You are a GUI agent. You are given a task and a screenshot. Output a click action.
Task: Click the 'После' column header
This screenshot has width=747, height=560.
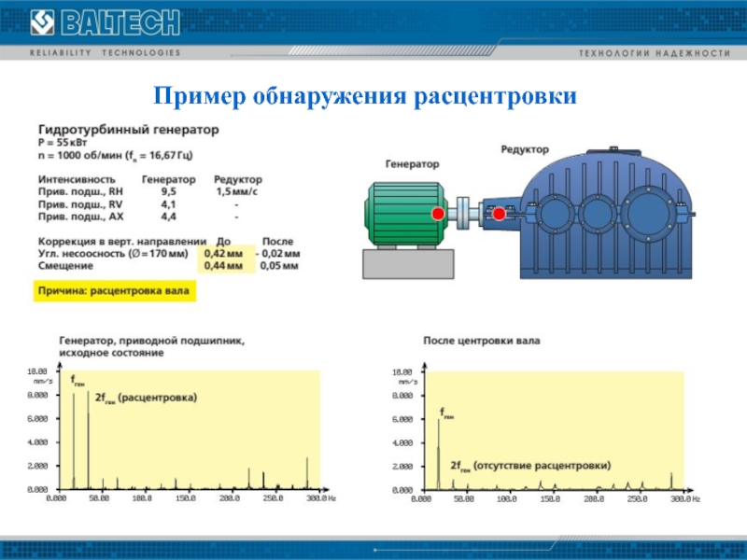pos(277,242)
